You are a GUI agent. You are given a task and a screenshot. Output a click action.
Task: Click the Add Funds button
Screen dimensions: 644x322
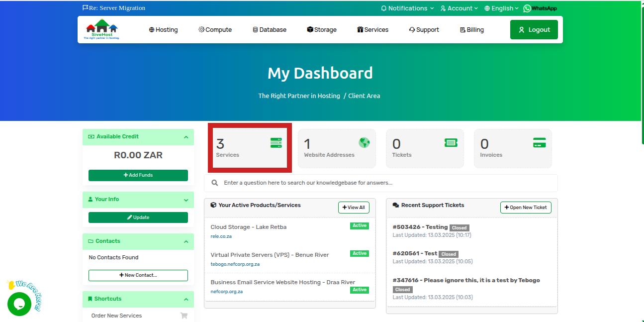(x=138, y=175)
